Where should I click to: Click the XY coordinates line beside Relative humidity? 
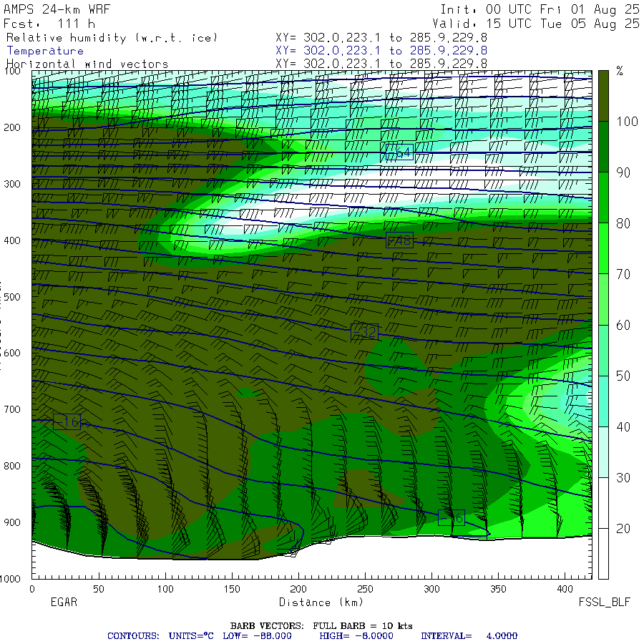coord(381,37)
